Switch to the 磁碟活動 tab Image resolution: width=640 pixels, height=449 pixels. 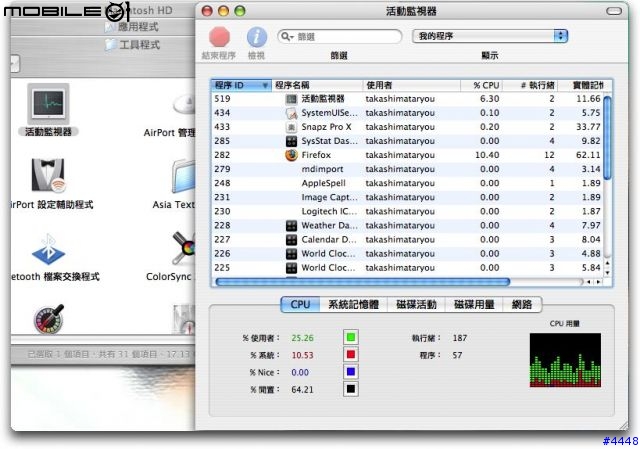click(416, 305)
